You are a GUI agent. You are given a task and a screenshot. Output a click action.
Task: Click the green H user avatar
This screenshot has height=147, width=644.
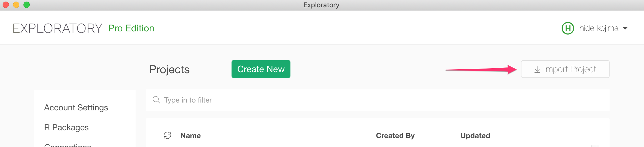click(568, 28)
